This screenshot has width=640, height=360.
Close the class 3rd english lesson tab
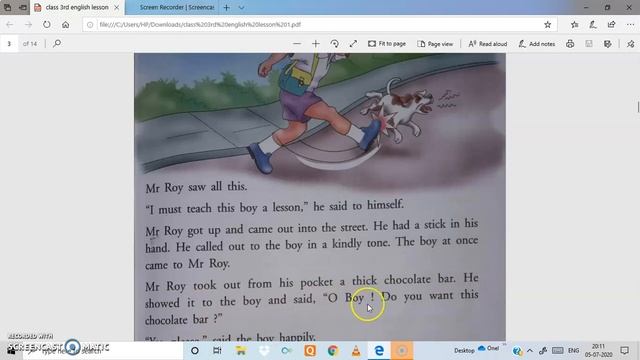point(117,7)
